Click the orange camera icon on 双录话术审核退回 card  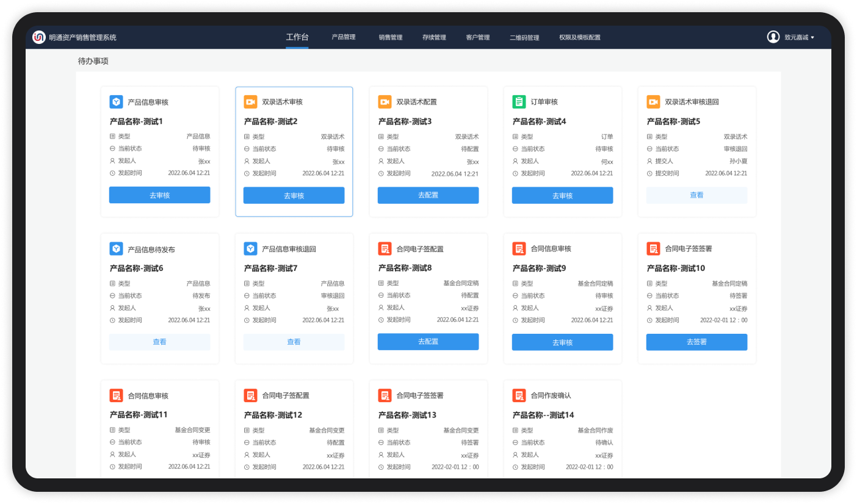653,102
